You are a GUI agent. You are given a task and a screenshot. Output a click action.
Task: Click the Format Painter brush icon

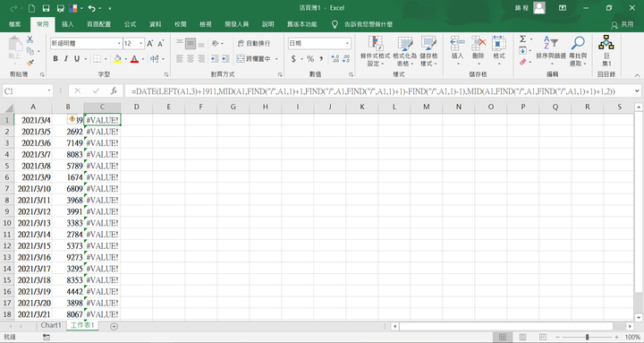coord(30,63)
